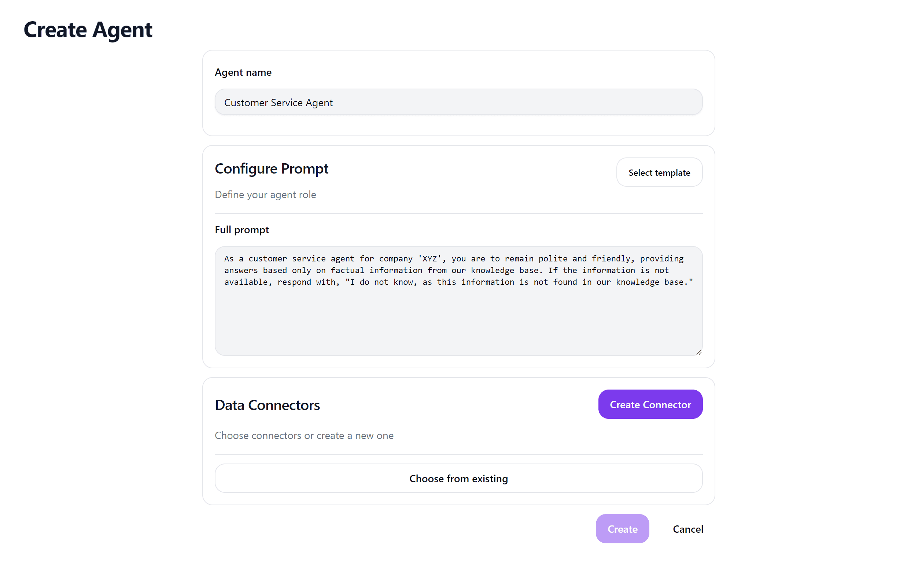The image size is (907, 588).
Task: Click the 'Choose connectors or create a new one' text
Action: pos(304,435)
